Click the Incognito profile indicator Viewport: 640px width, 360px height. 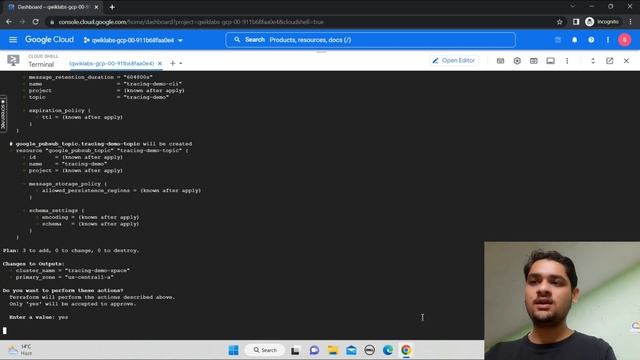click(602, 22)
